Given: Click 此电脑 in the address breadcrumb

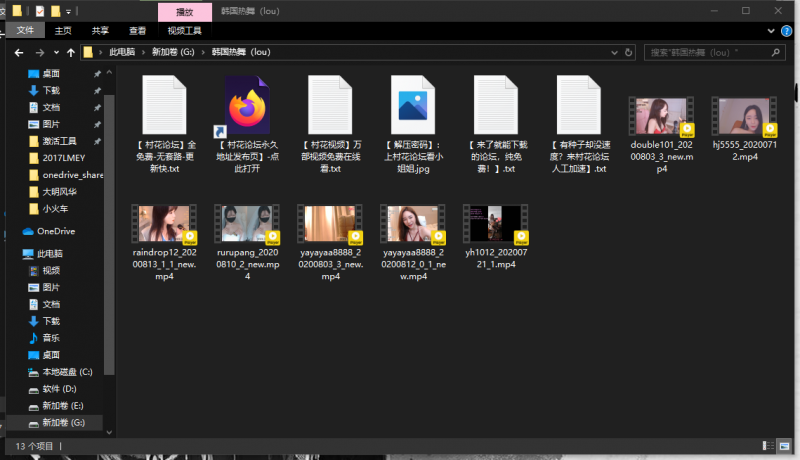Looking at the screenshot, I should [121, 52].
